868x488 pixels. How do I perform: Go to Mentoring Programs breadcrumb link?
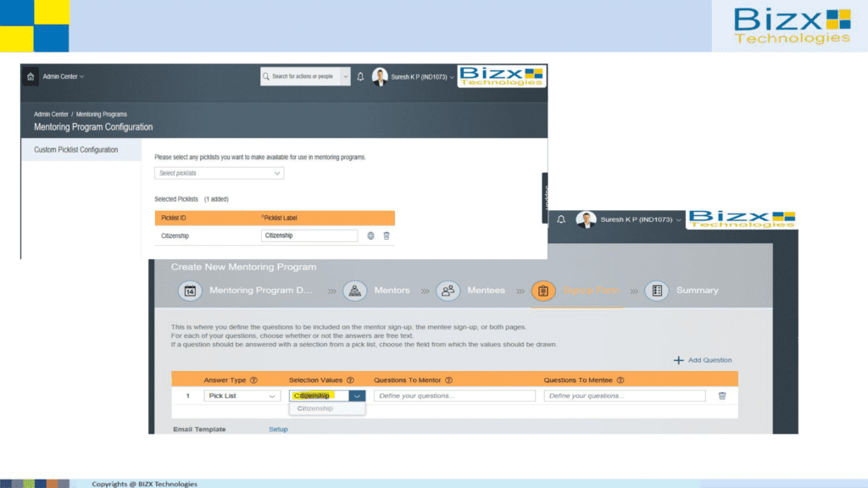click(102, 114)
